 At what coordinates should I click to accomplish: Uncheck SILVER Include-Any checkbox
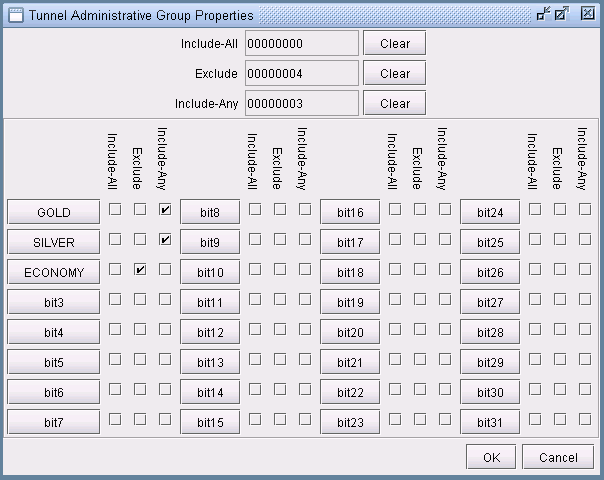pyautogui.click(x=165, y=240)
